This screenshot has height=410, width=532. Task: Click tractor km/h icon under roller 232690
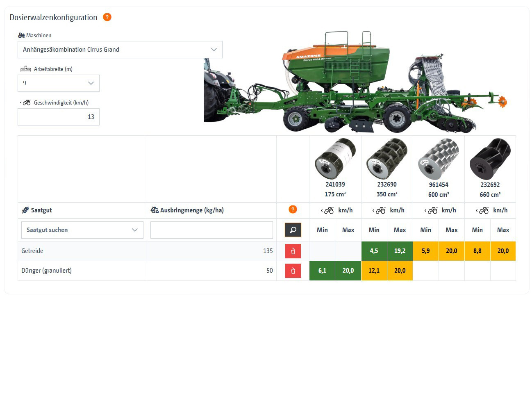379,210
